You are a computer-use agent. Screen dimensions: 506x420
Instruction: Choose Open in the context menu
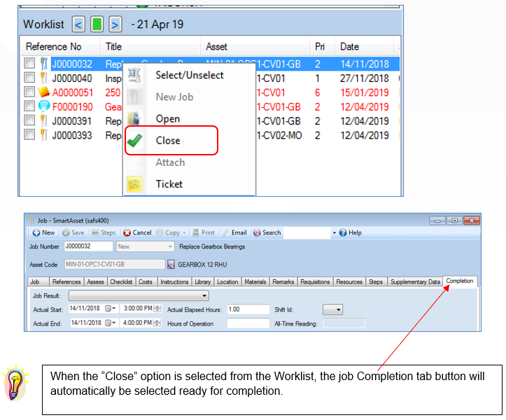tap(190, 119)
